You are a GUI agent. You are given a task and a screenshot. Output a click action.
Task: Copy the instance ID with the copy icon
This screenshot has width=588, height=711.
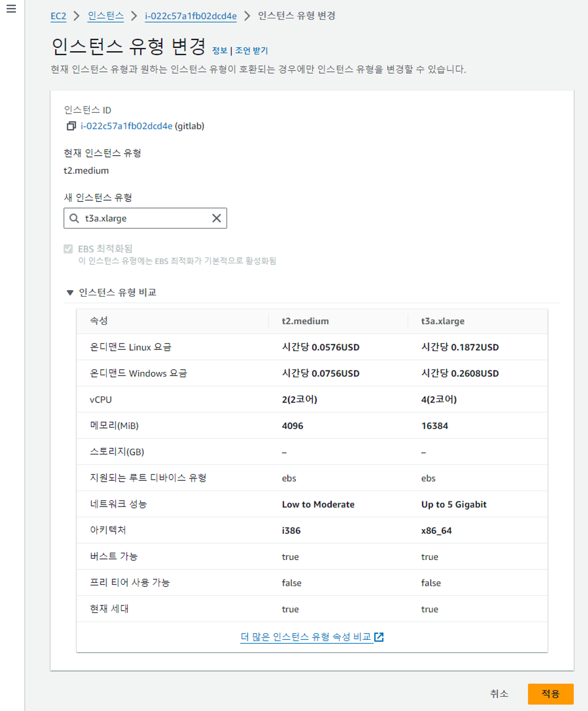coord(71,126)
